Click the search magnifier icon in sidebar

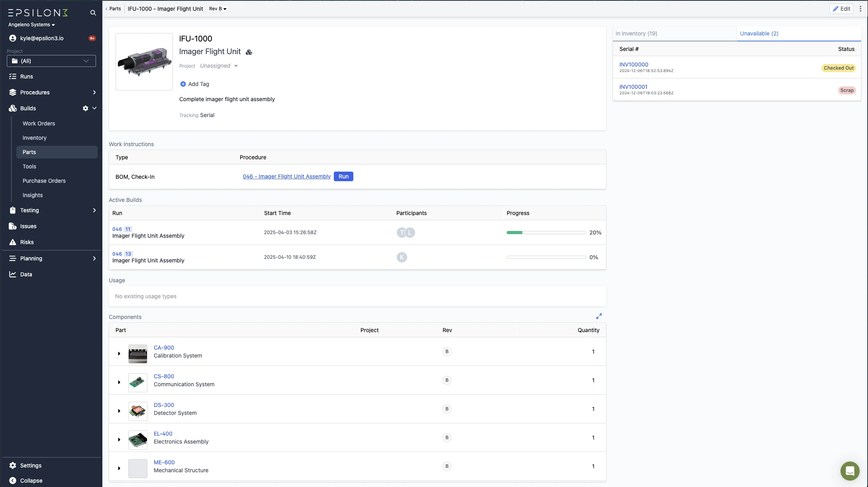click(93, 13)
